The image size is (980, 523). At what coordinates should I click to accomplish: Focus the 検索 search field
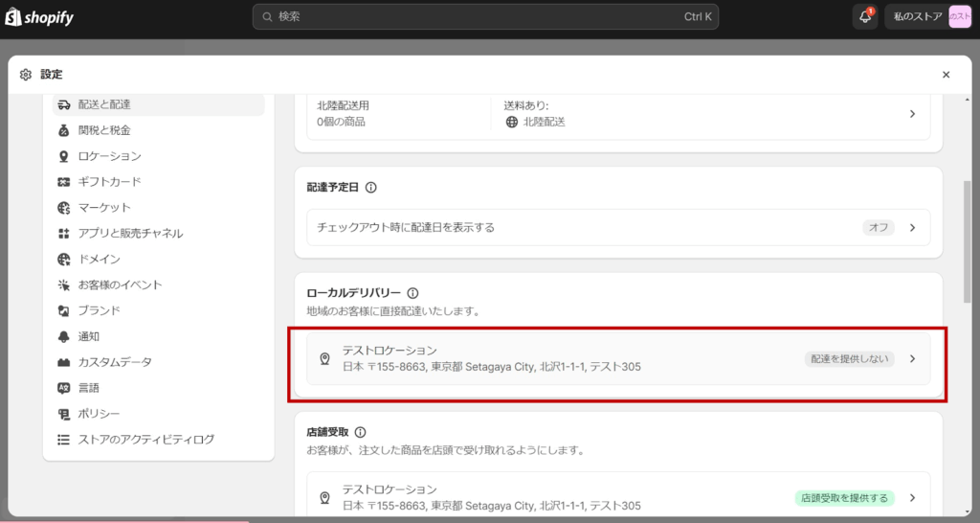coord(485,17)
